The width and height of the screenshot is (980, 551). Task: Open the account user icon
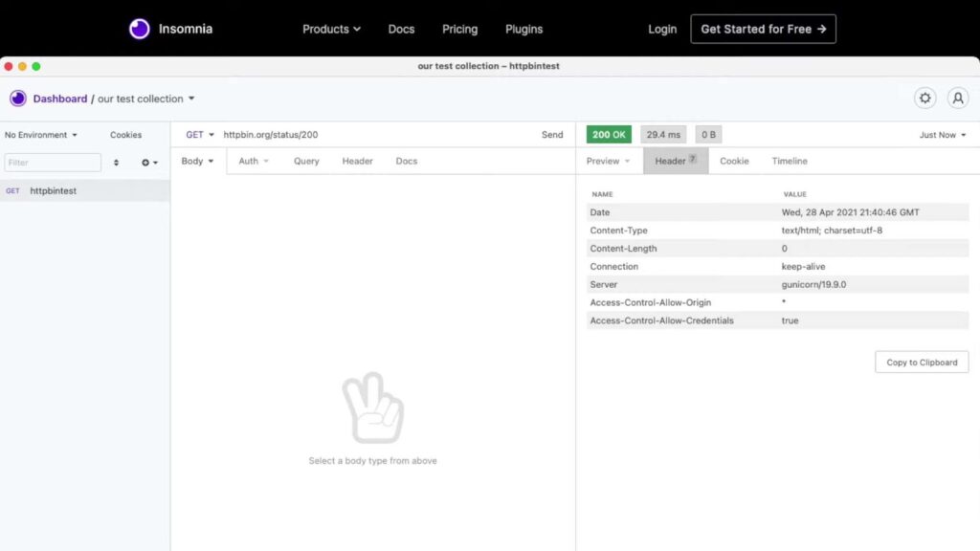pos(957,99)
